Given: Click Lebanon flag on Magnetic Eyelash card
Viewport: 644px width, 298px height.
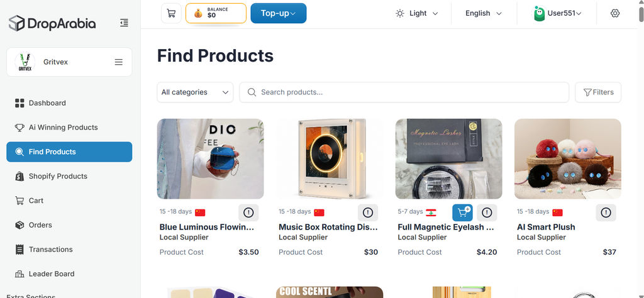Looking at the screenshot, I should coord(431,212).
